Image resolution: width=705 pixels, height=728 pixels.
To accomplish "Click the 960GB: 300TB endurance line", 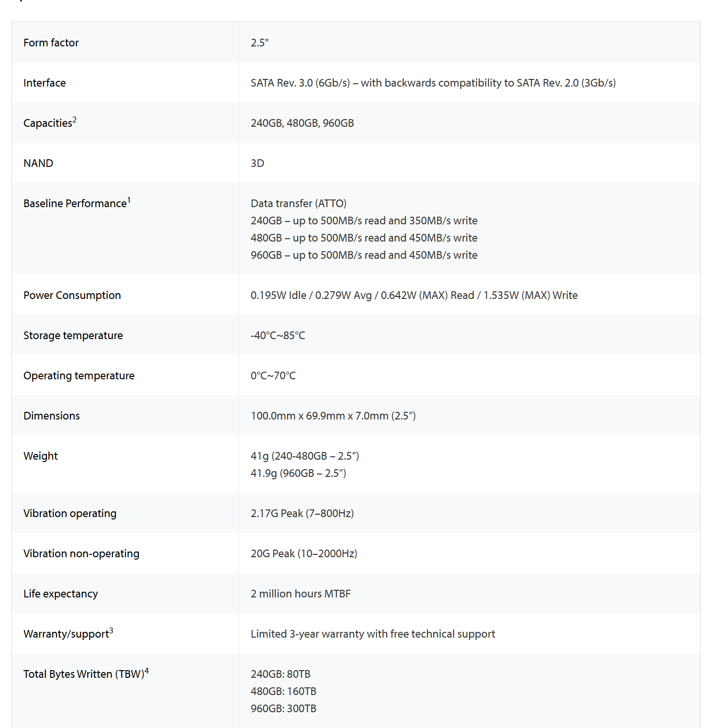I will [283, 708].
